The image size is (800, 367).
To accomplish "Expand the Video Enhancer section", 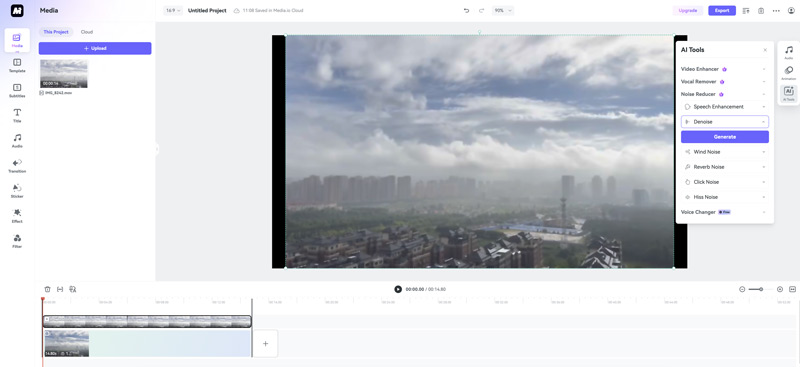I will (724, 69).
